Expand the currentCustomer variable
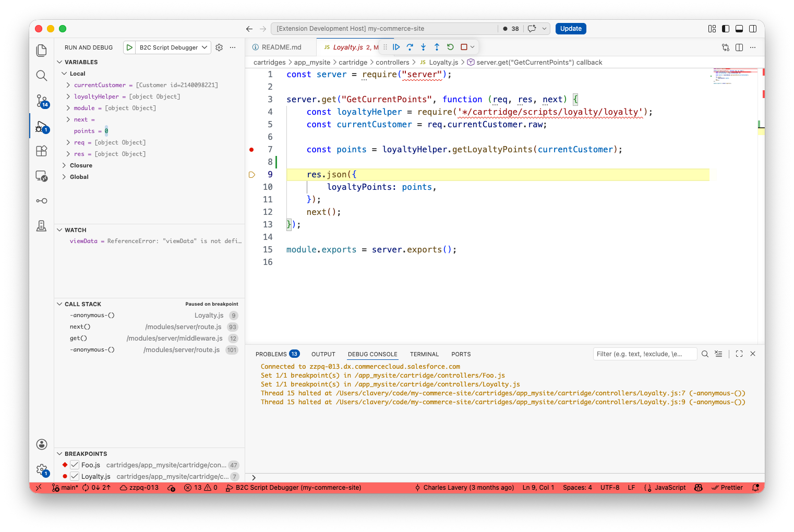 point(68,85)
